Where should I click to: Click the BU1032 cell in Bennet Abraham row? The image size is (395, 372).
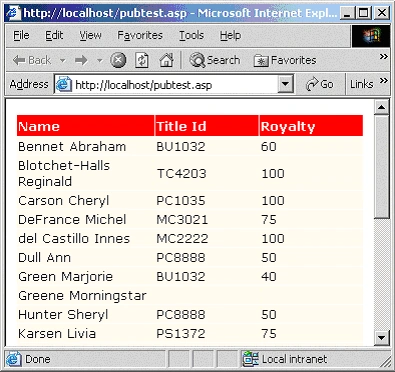207,146
